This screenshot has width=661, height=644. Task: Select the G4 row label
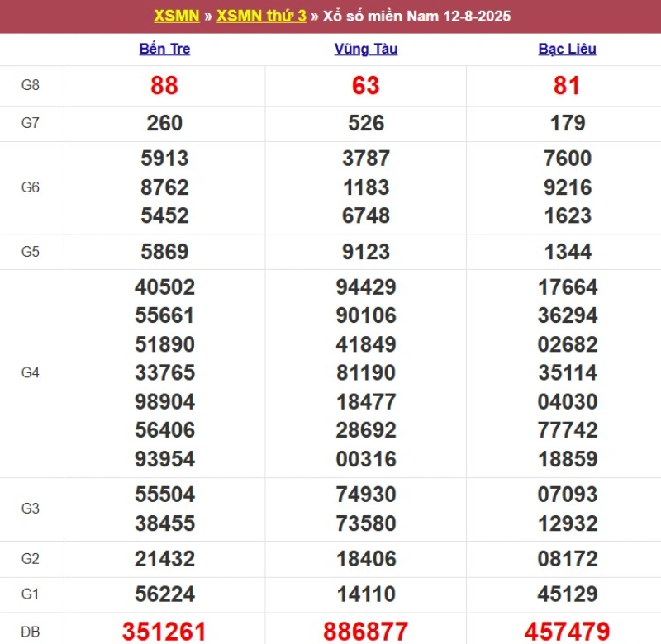coord(31,372)
